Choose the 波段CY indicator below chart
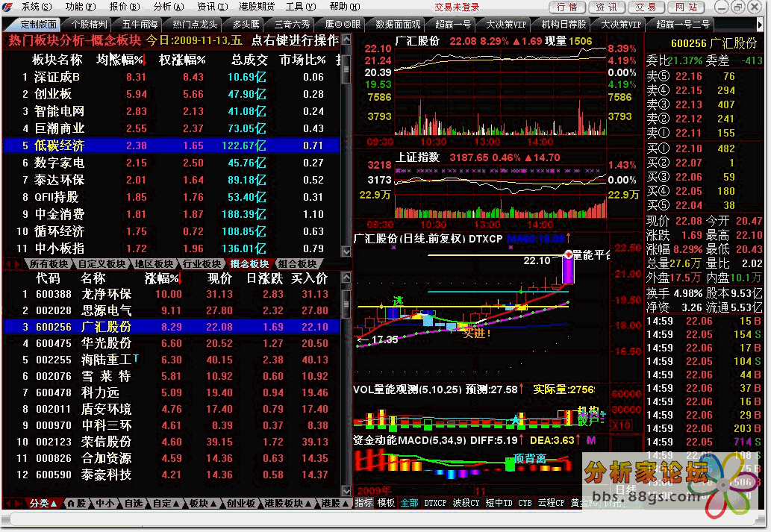Image resolution: width=771 pixels, height=532 pixels. point(466,503)
